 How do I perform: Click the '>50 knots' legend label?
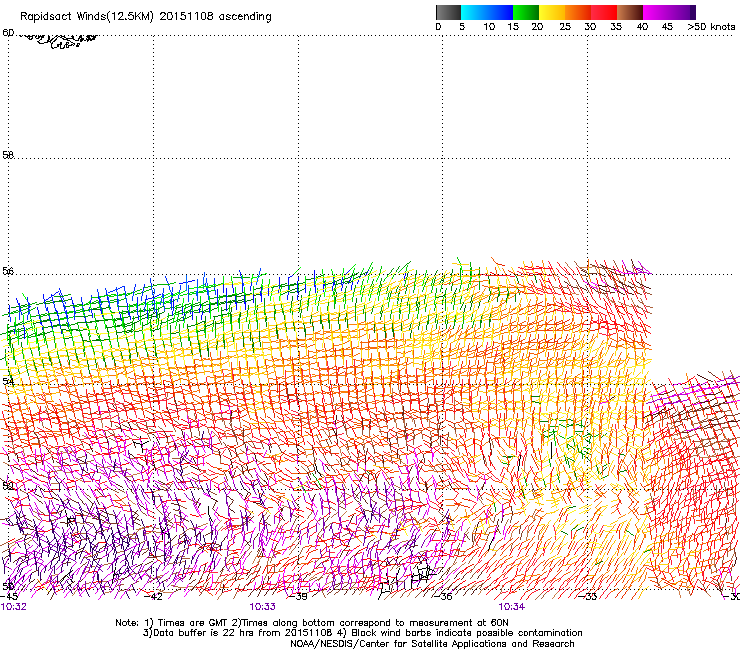coord(711,27)
